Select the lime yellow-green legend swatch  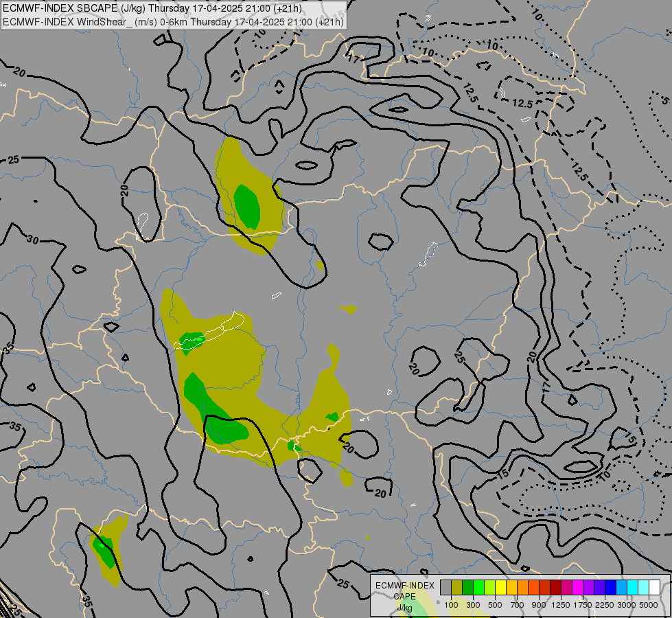tap(490, 588)
